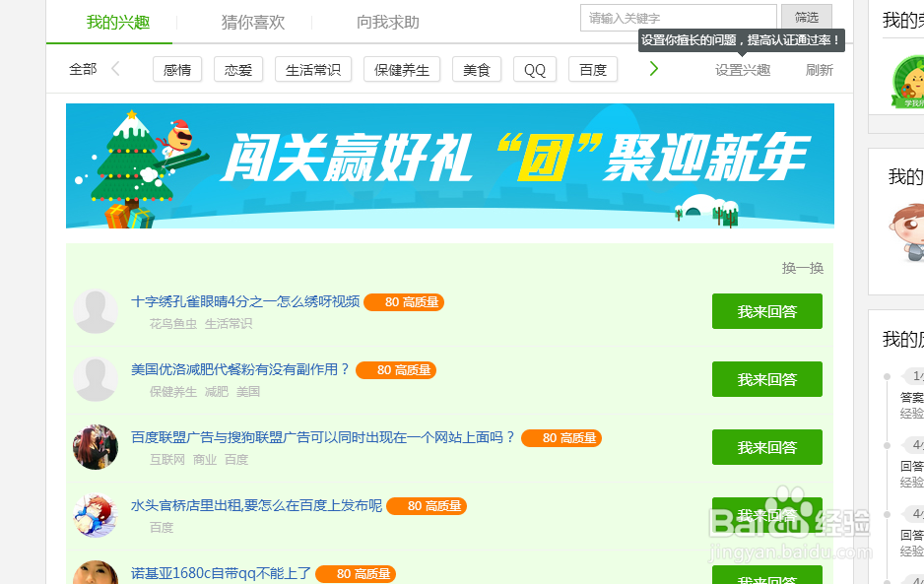Select the 百度 category tag
924x584 pixels.
point(593,70)
